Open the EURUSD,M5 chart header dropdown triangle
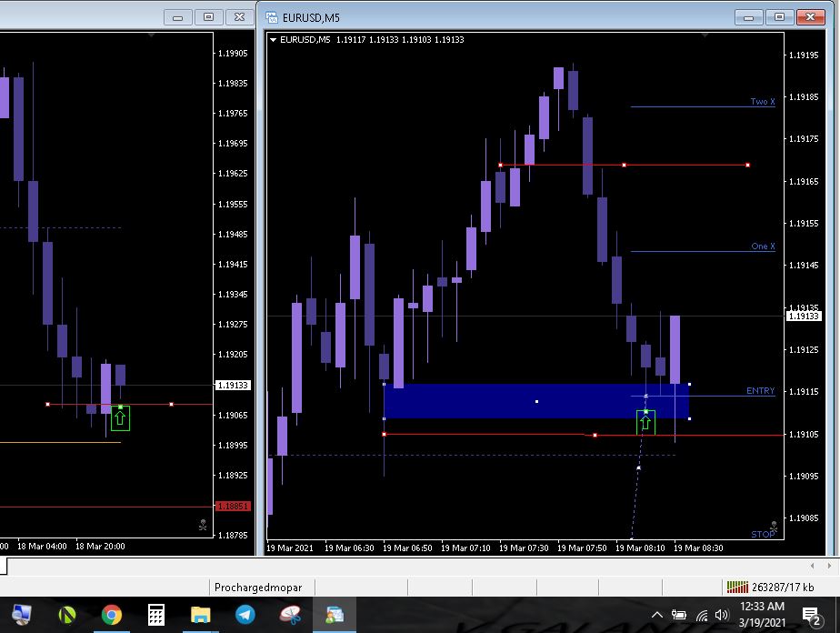The image size is (840, 633). pos(273,40)
